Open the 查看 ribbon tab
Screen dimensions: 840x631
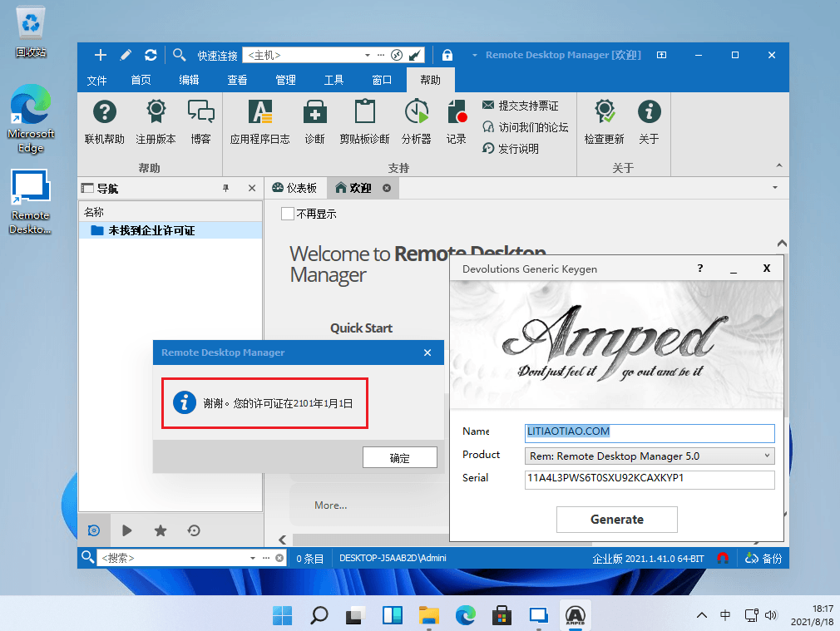click(x=237, y=80)
